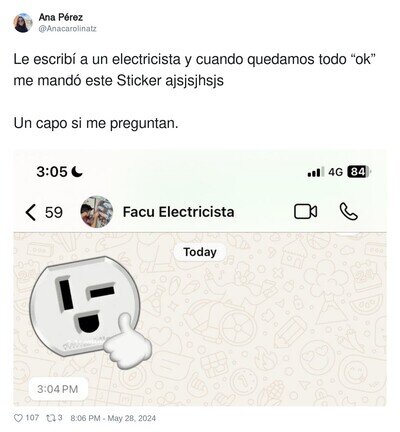Open the embedded WhatsApp screenshot image

pyautogui.click(x=200, y=278)
